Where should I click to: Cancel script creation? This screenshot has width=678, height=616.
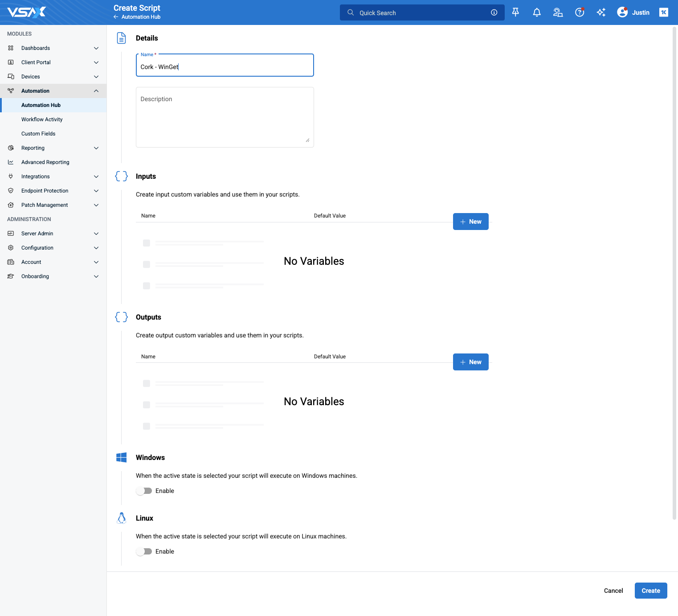coord(613,591)
